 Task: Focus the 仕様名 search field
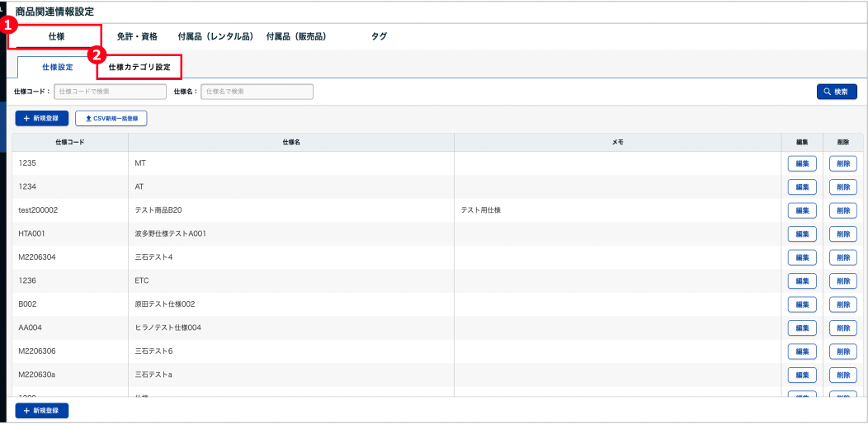tap(257, 92)
